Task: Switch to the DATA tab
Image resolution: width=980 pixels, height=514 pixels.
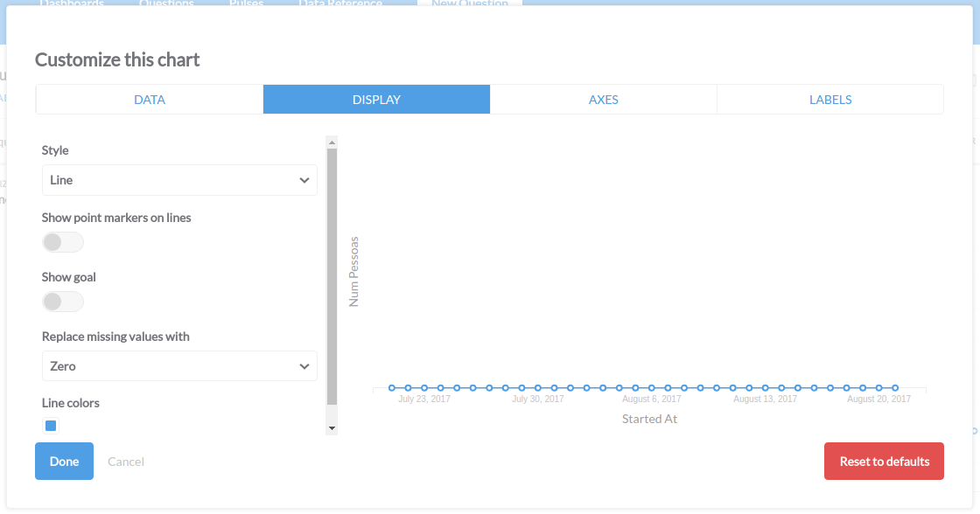Action: (x=149, y=99)
